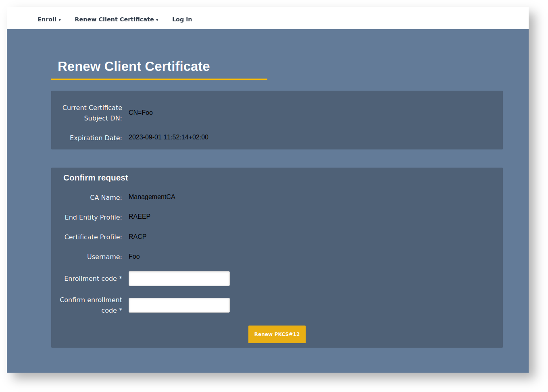Select the CN=Foo subject DN value
This screenshot has height=392, width=548.
tap(140, 113)
